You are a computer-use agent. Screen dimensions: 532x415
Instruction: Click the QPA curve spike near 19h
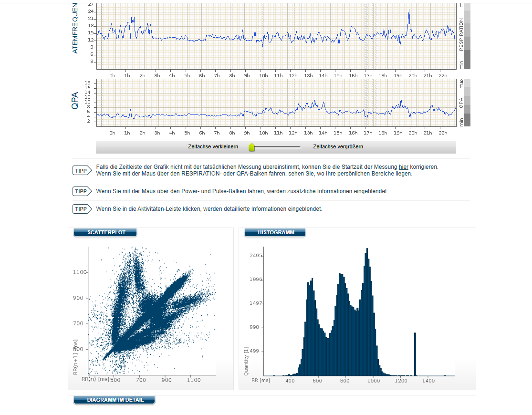(401, 100)
